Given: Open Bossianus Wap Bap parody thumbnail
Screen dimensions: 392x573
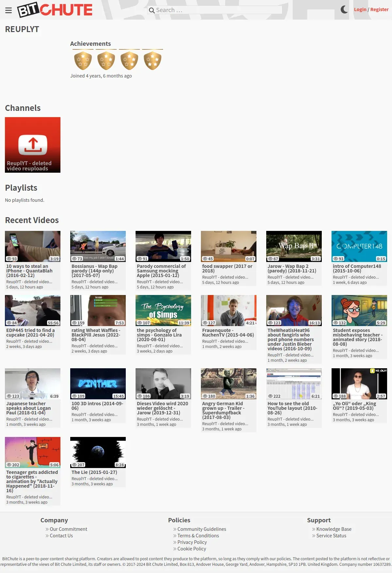Looking at the screenshot, I should point(98,246).
